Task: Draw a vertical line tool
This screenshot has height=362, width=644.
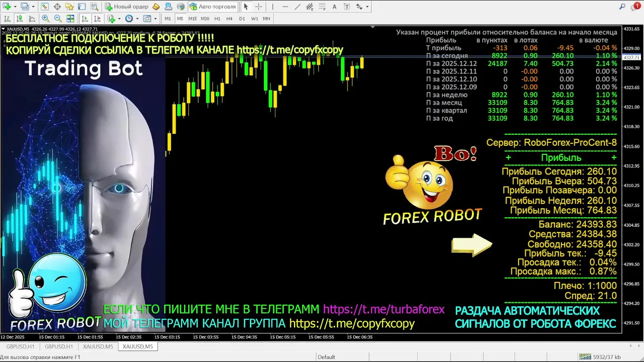Action: pos(273,7)
